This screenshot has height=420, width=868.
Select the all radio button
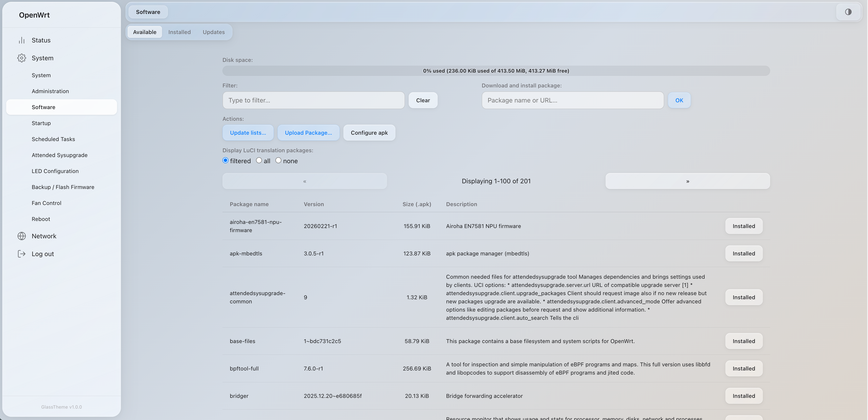point(259,160)
